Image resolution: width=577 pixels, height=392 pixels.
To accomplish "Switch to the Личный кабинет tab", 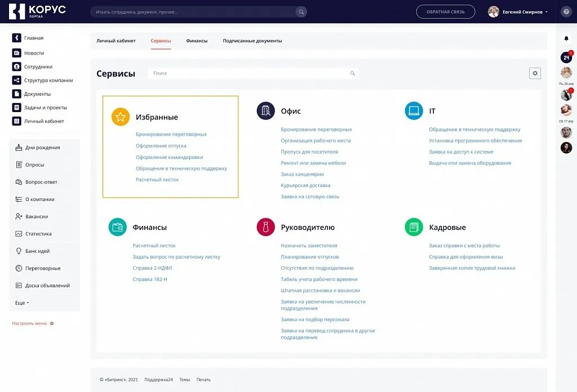I will tap(116, 41).
